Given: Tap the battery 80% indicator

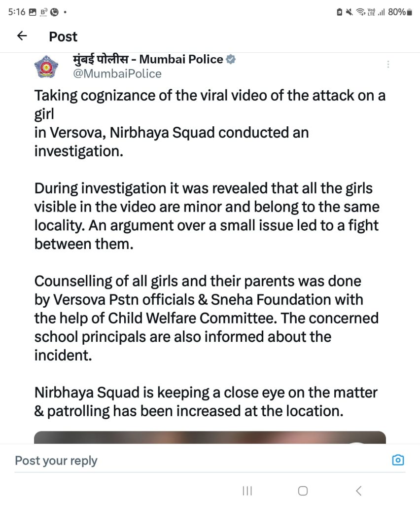Looking at the screenshot, I should [399, 12].
